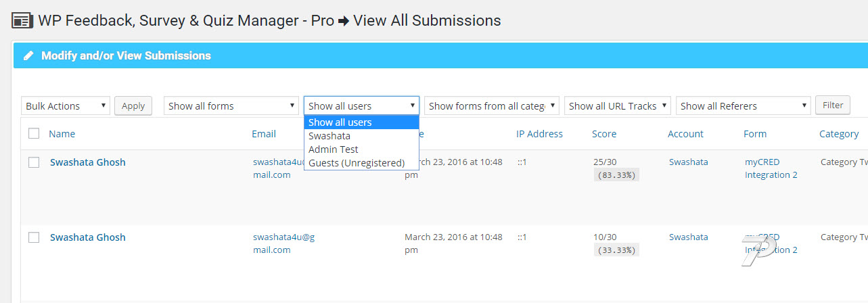Open the Show all URL Tracks dropdown

coord(617,106)
